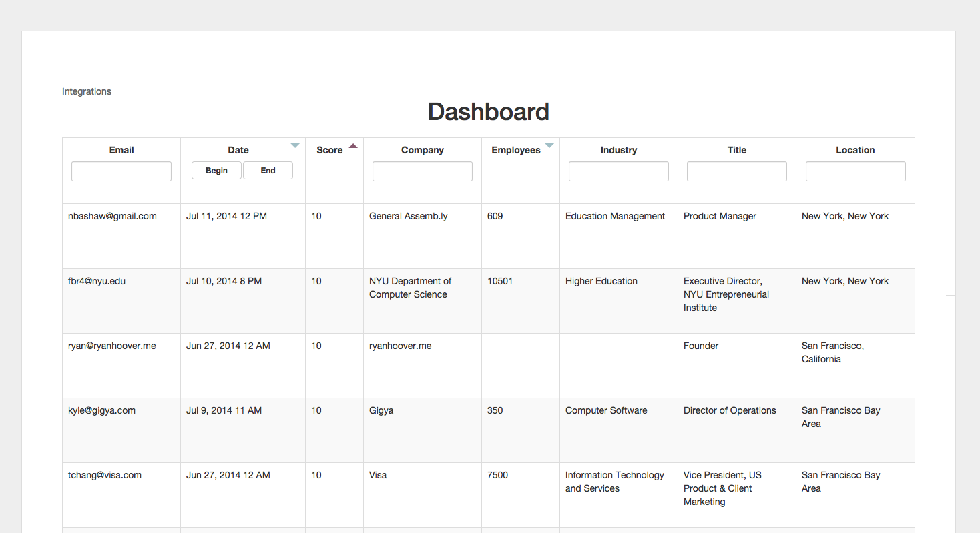Click the Employees column sort arrow
The image size is (980, 533).
549,145
